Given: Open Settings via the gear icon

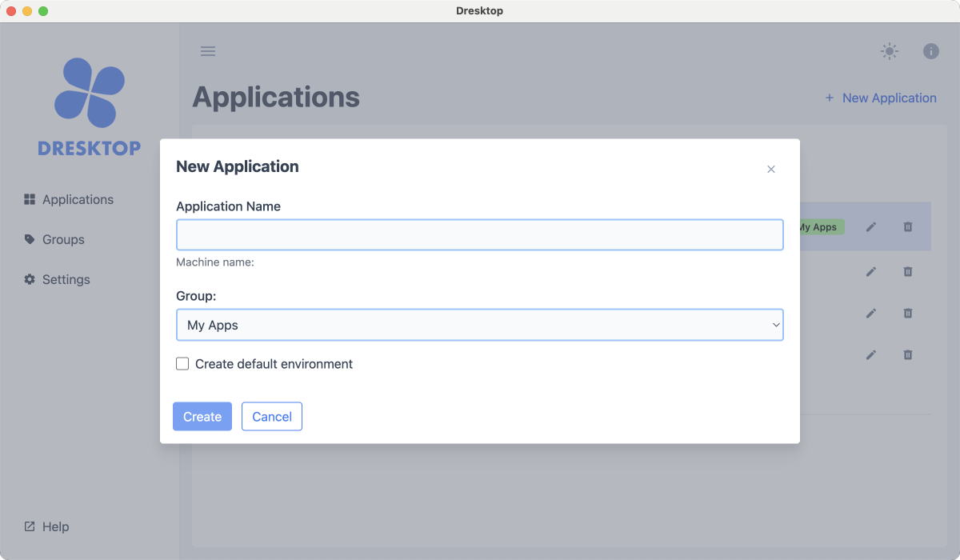Looking at the screenshot, I should tap(29, 279).
